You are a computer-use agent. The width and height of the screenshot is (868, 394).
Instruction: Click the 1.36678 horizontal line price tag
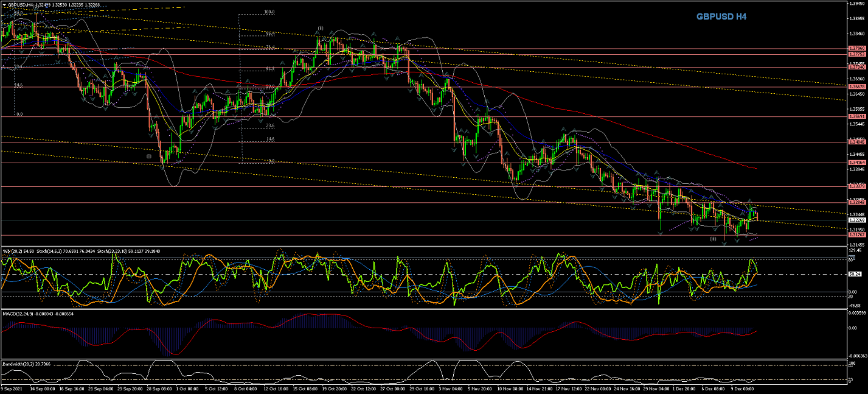coord(856,87)
